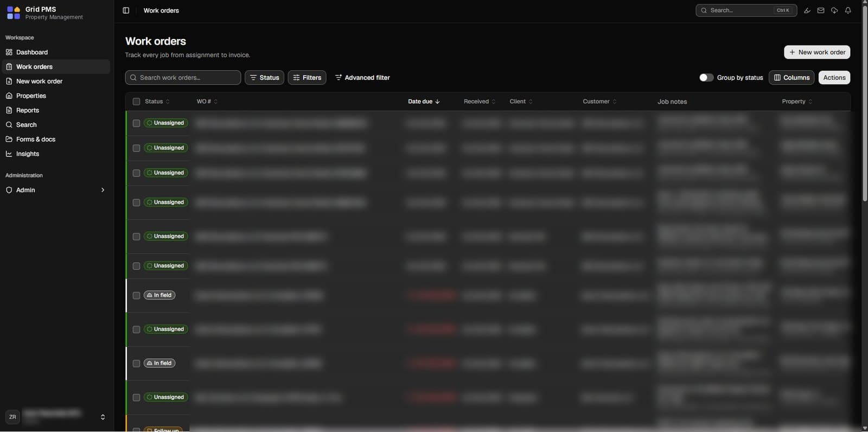Select Work orders in the sidebar
This screenshot has width=868, height=432.
(x=56, y=67)
